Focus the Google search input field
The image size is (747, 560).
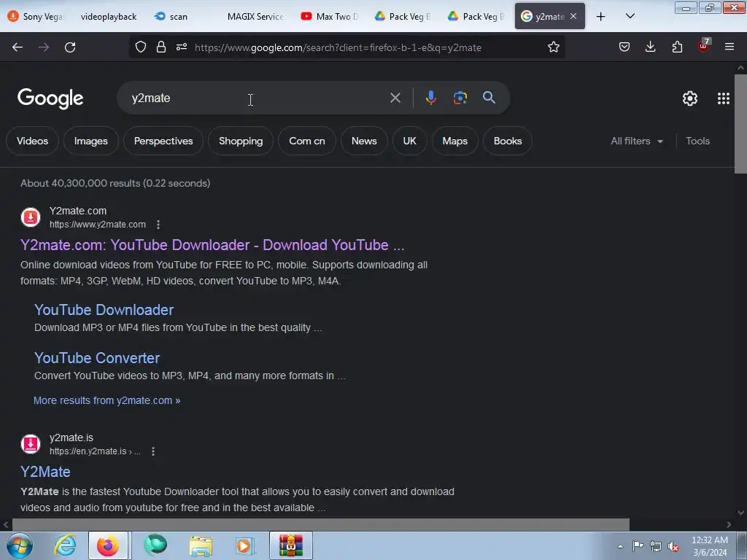coord(258,98)
